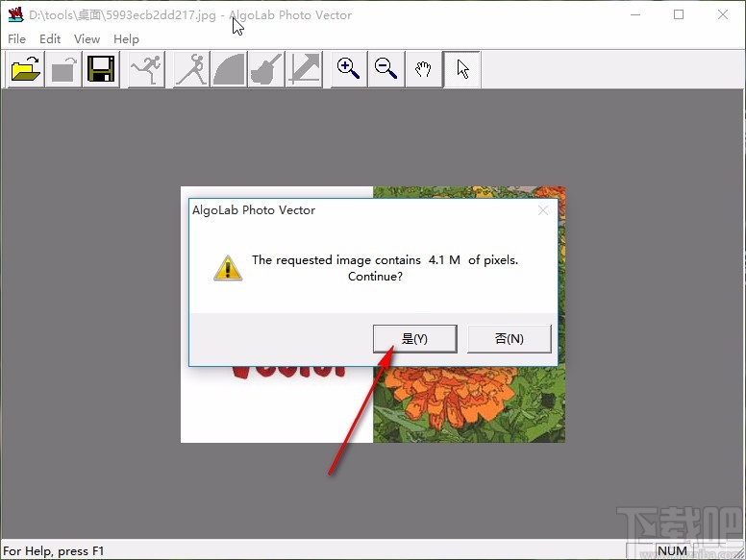
Task: Click the broom cleanup icon
Action: pyautogui.click(x=266, y=69)
